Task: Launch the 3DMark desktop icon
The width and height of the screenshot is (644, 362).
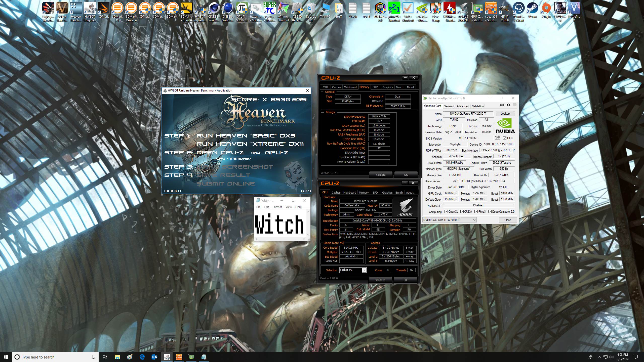Action: click(x=103, y=10)
